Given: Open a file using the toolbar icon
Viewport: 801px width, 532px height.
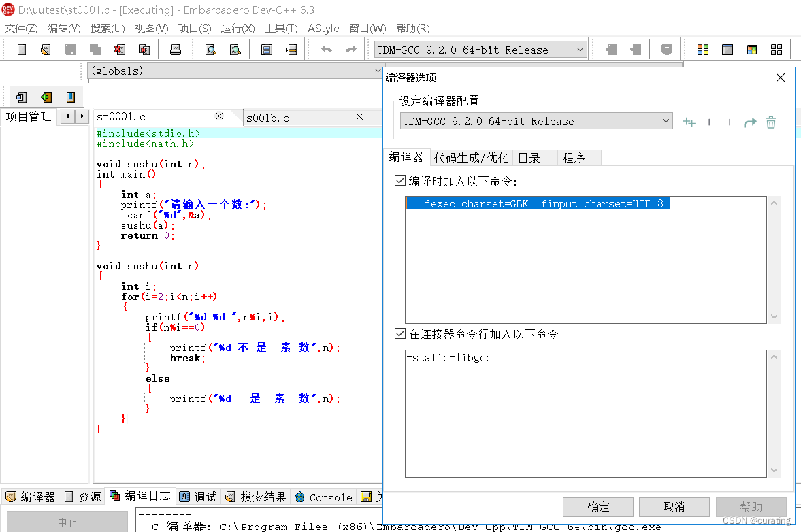Looking at the screenshot, I should (46, 50).
